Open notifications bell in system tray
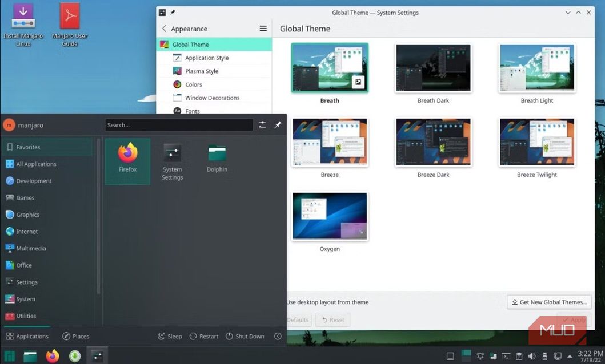 point(480,356)
